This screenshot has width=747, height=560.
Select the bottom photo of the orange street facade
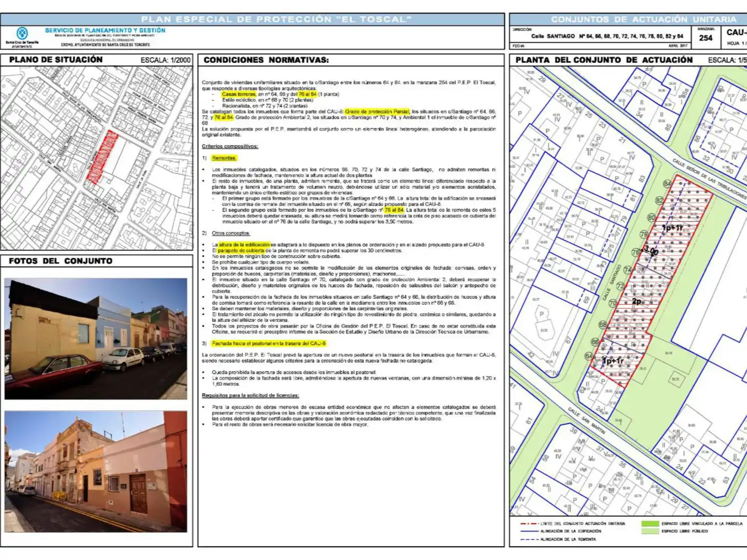[x=96, y=472]
